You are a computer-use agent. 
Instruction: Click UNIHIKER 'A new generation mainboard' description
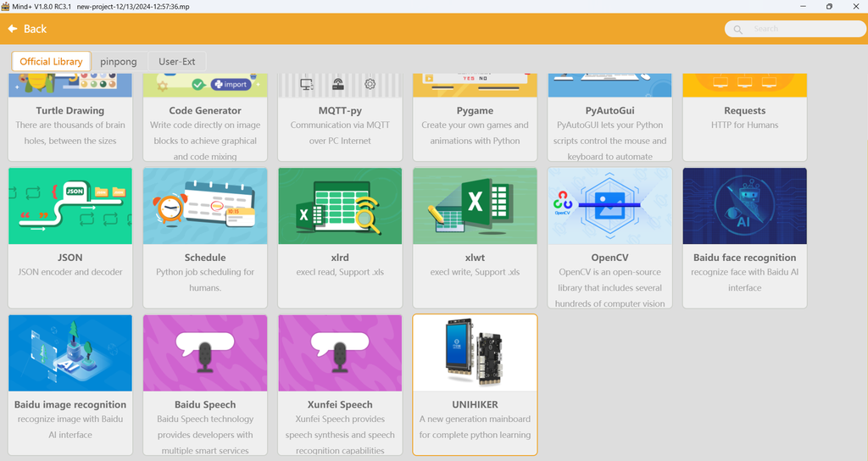(475, 427)
